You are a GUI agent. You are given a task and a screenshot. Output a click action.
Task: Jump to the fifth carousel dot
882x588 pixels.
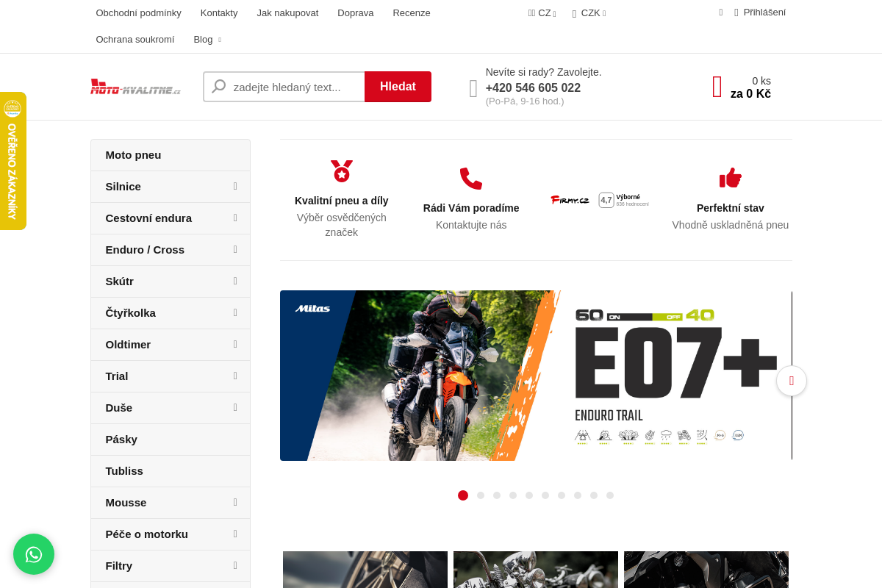[x=529, y=495]
